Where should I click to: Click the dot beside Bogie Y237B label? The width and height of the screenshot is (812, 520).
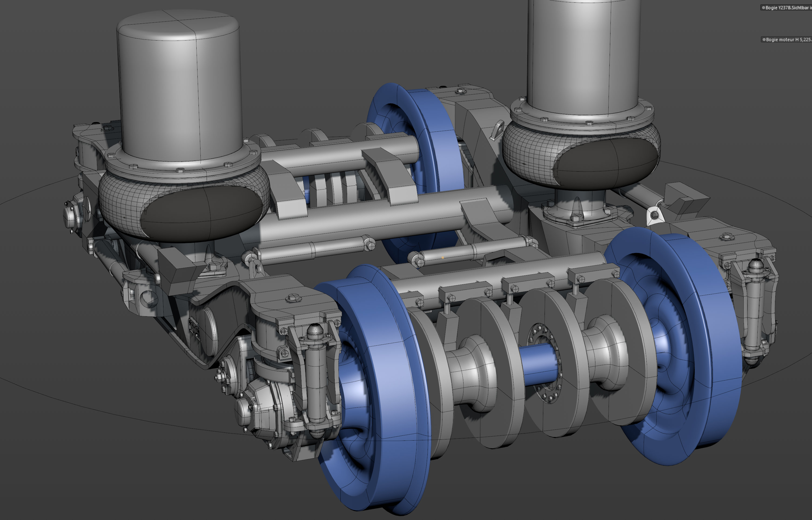763,7
